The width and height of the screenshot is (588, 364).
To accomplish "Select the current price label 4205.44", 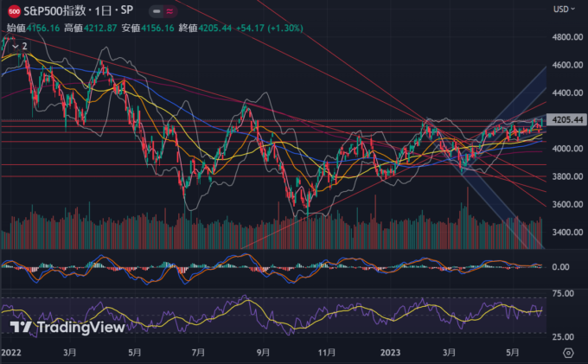I will click(568, 120).
